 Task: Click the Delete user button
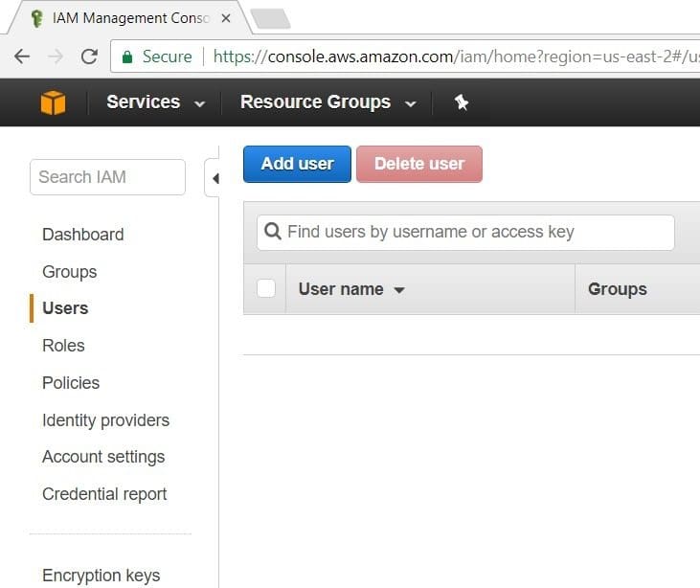419,164
